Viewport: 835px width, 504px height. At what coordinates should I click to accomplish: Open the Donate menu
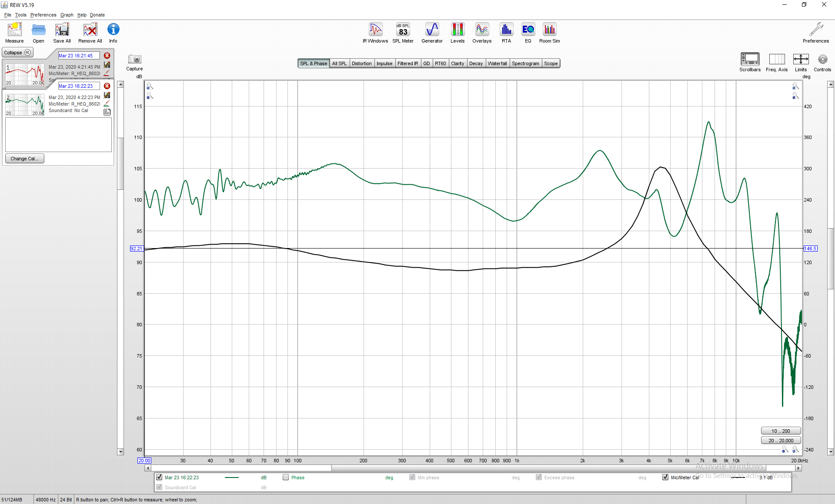97,15
